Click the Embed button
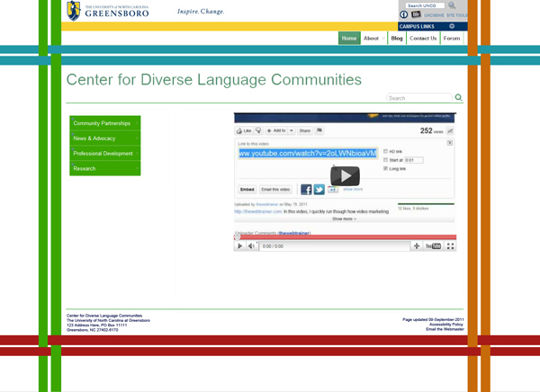 coord(247,190)
